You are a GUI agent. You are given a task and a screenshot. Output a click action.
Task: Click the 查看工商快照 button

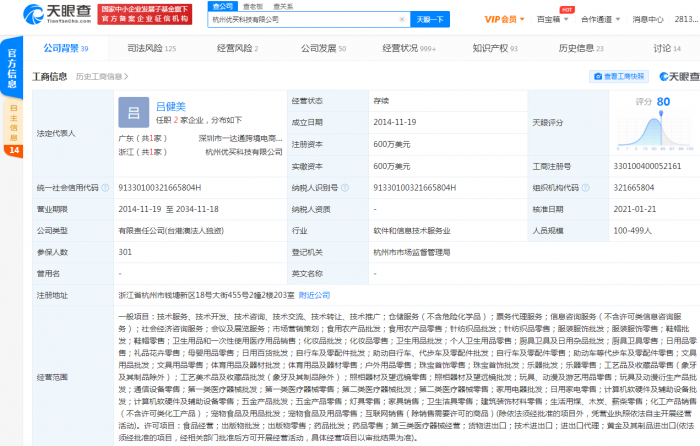(623, 76)
